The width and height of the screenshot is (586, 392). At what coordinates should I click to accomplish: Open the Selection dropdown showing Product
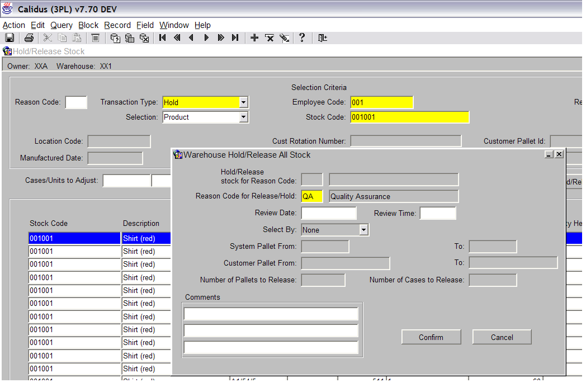click(x=244, y=117)
